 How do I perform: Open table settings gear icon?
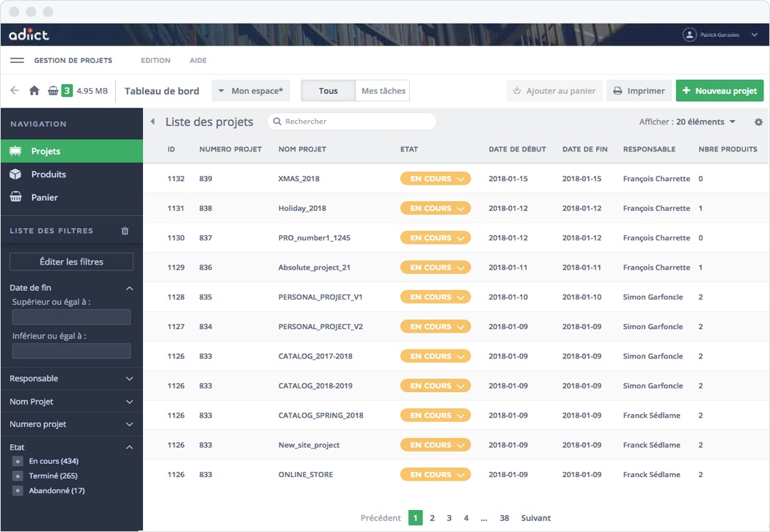[x=758, y=122]
